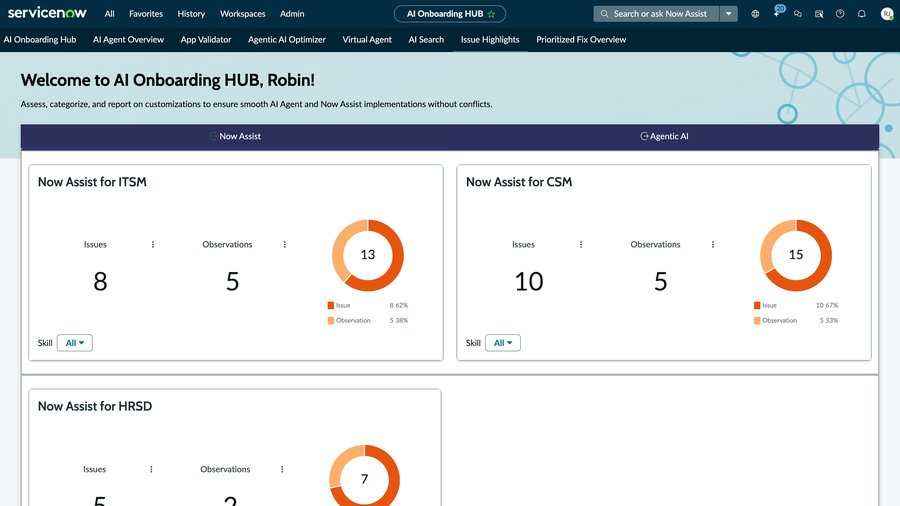Click the CSM donut chart total 15
The image size is (900, 506).
coord(796,255)
